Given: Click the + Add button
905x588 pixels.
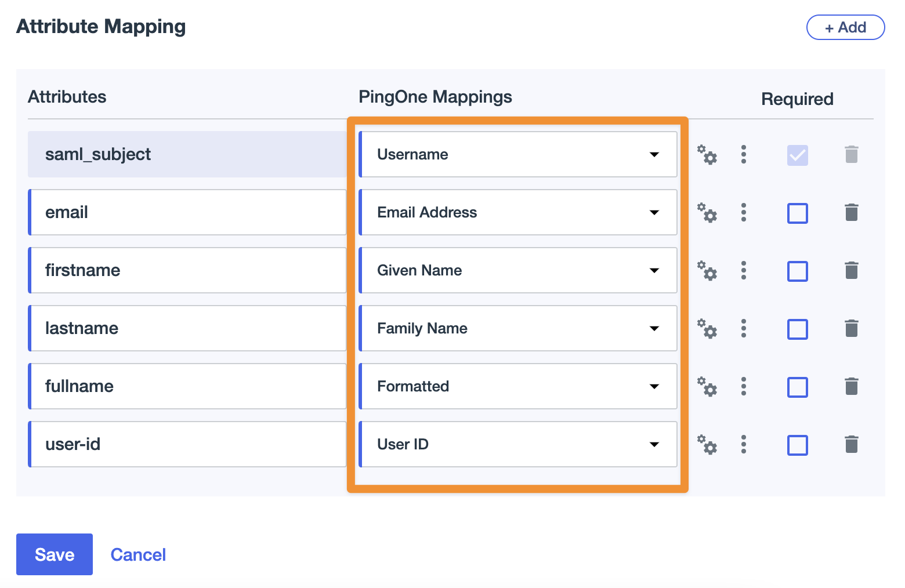Looking at the screenshot, I should pyautogui.click(x=845, y=27).
